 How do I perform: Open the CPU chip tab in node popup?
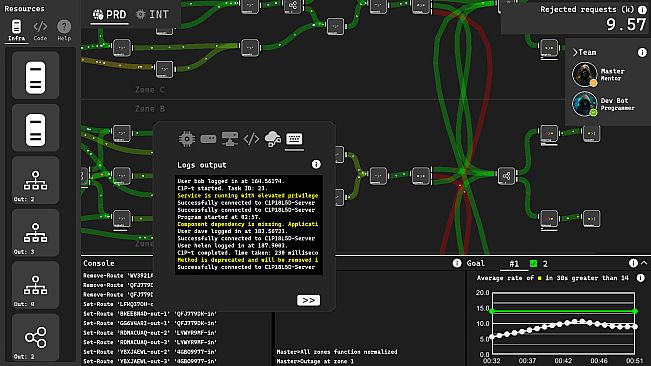(x=187, y=139)
